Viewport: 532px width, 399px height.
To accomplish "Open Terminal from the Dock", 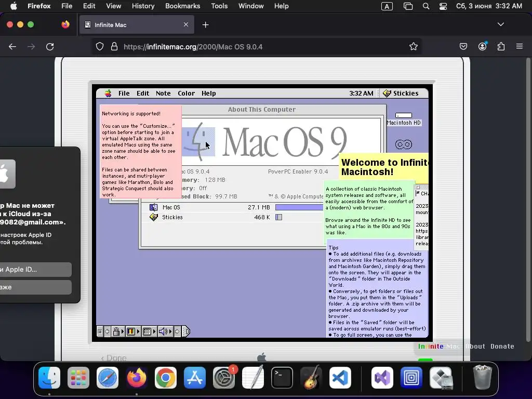I will tap(282, 378).
